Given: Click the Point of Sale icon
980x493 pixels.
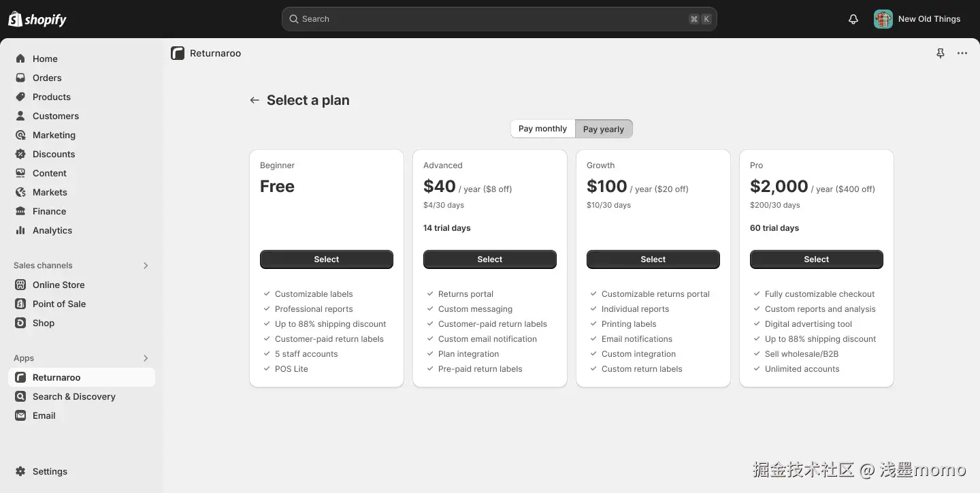Looking at the screenshot, I should (20, 304).
